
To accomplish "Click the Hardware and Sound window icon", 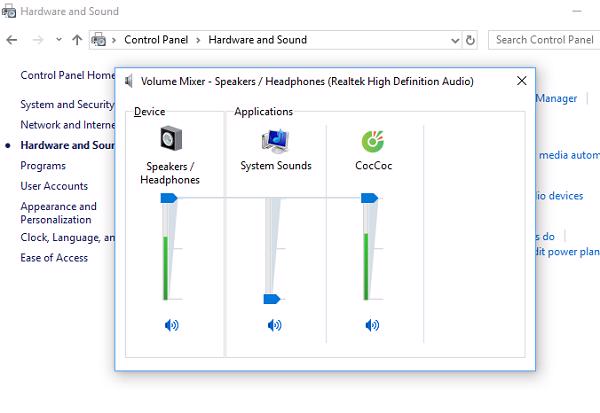I will (x=8, y=11).
